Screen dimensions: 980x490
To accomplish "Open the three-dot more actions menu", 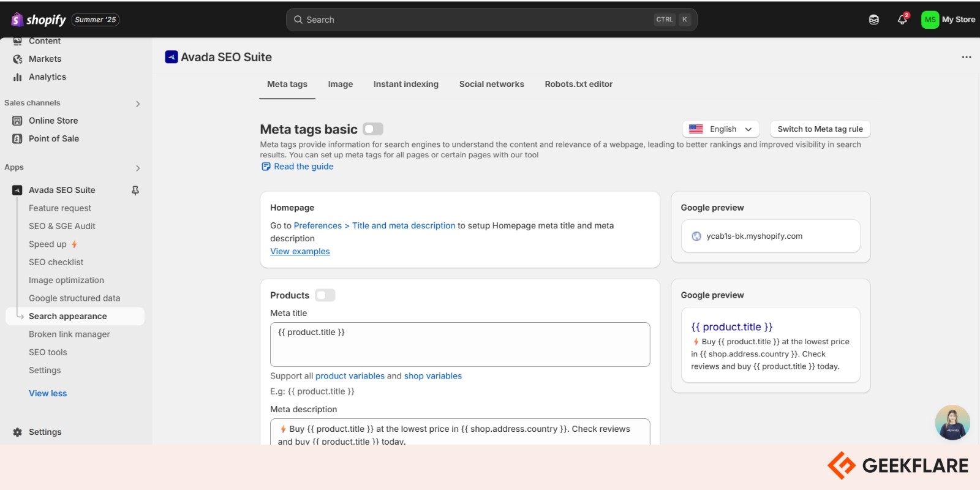I will point(967,57).
